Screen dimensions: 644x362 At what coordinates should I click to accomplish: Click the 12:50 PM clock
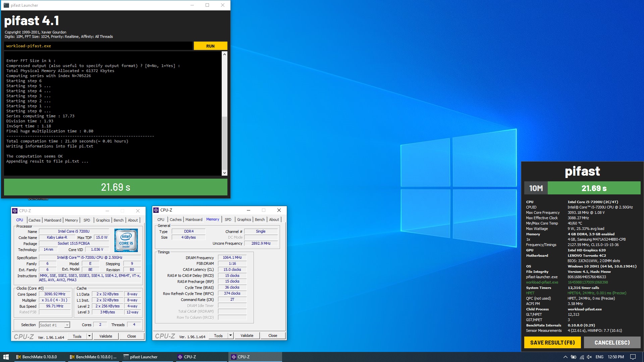616,357
